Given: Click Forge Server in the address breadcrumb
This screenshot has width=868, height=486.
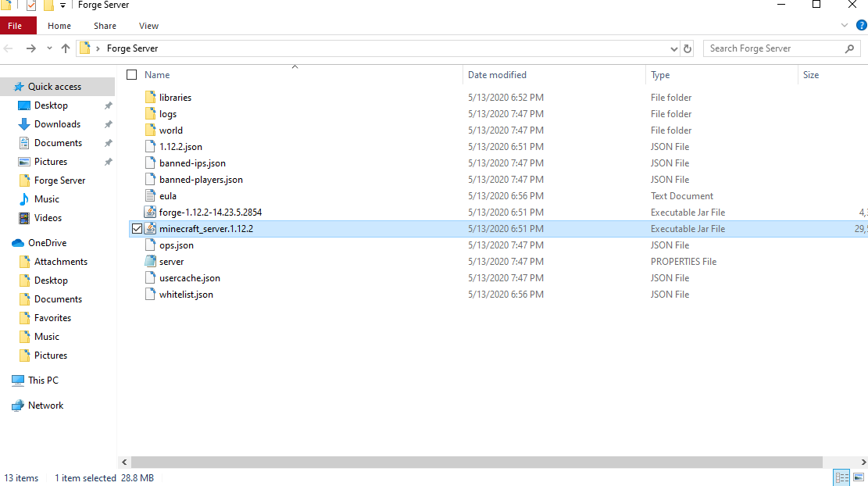Looking at the screenshot, I should 132,48.
